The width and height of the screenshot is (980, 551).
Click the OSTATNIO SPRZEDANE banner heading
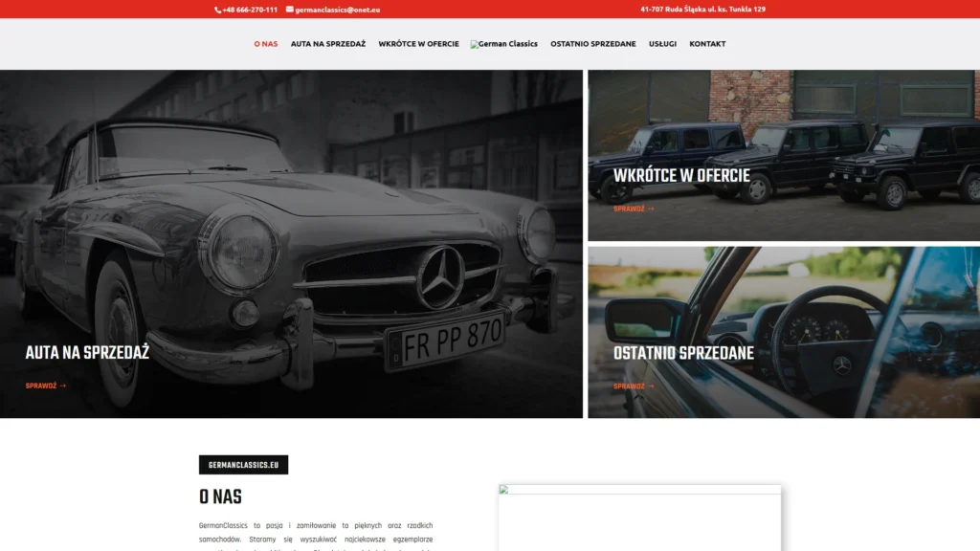coord(683,353)
